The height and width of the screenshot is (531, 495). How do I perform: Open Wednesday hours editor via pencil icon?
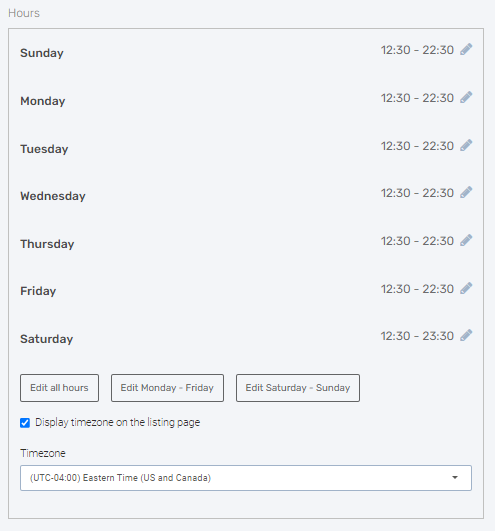pos(466,193)
